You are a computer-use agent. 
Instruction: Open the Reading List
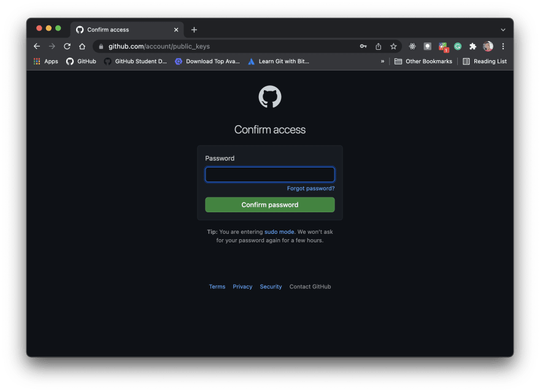(485, 61)
